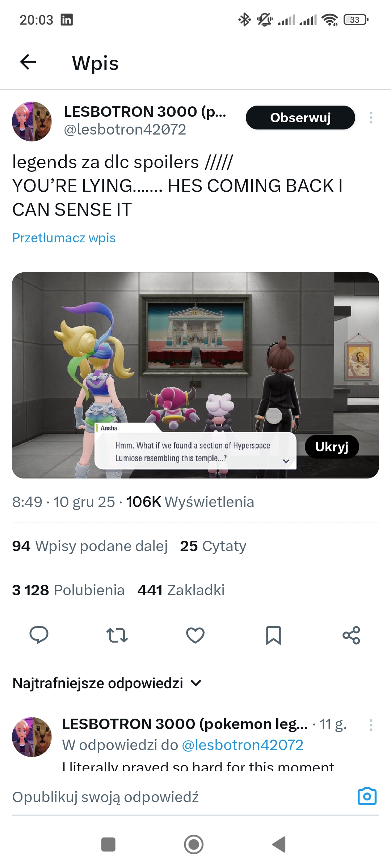
Task: Open the reply speech bubble icon
Action: 39,635
